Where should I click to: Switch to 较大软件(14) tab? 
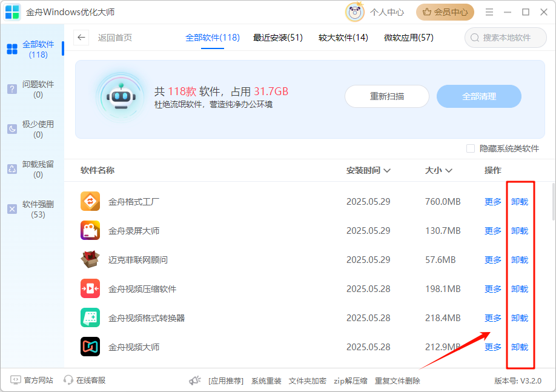[343, 38]
